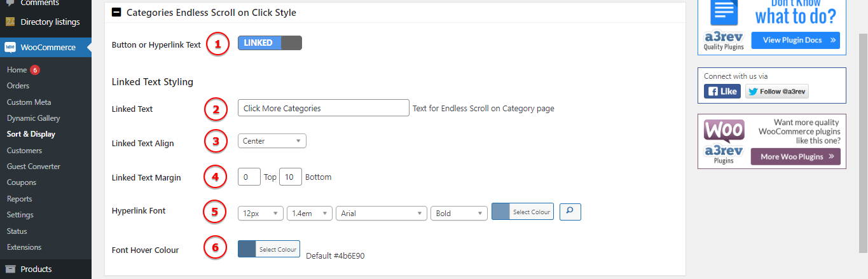Collapse the Categories Endless Scroll panel

pos(116,12)
